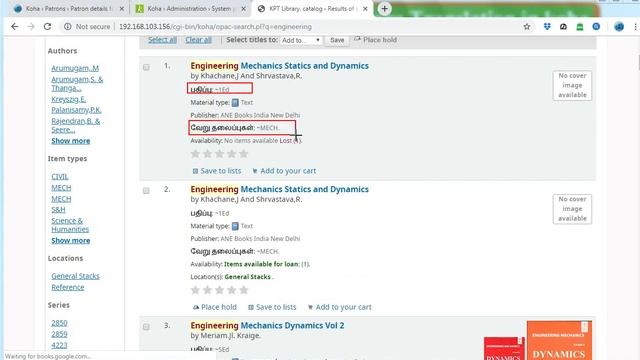This screenshot has width=640, height=360.
Task: Click the orange Dynamics book cover thumbnail
Action: (x=559, y=340)
